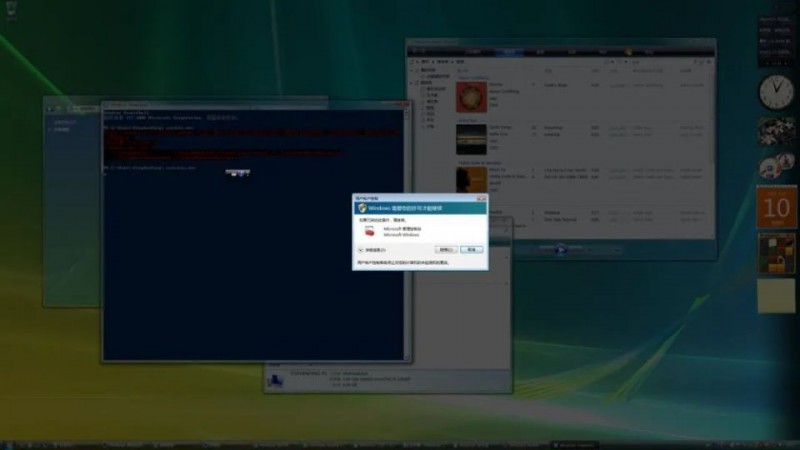Expand Details section in the UAC prompt
The image size is (800, 450).
[362, 249]
